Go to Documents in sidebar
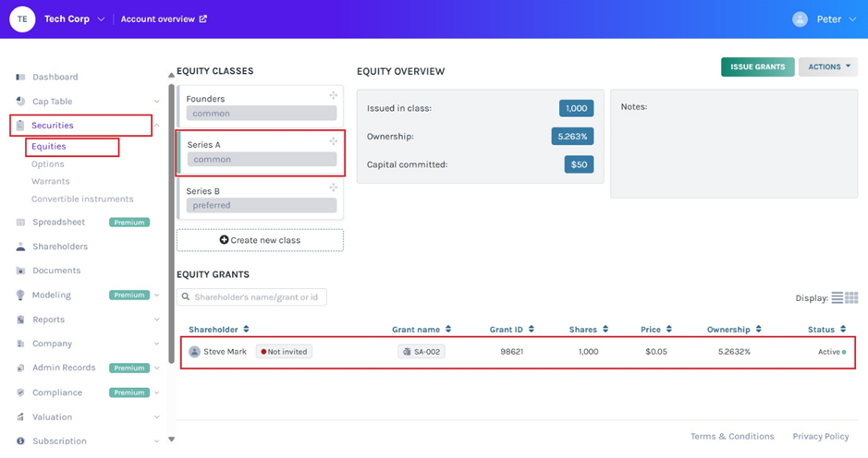Image resolution: width=868 pixels, height=458 pixels. click(56, 271)
